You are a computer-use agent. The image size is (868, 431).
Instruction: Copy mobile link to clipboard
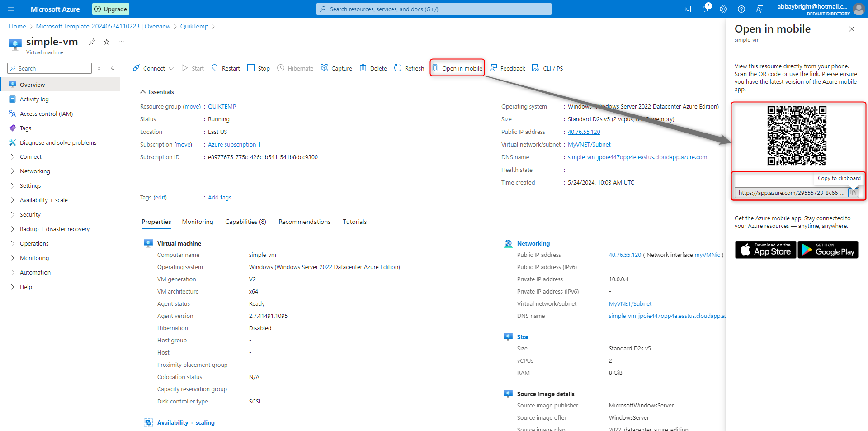[853, 193]
